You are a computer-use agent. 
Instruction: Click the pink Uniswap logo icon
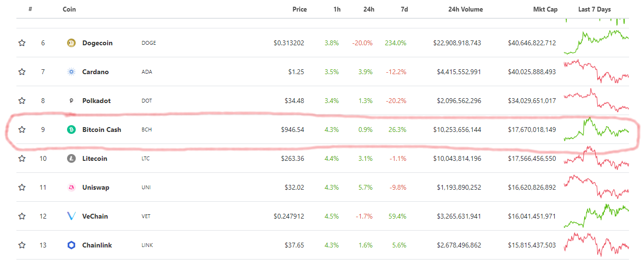(71, 187)
